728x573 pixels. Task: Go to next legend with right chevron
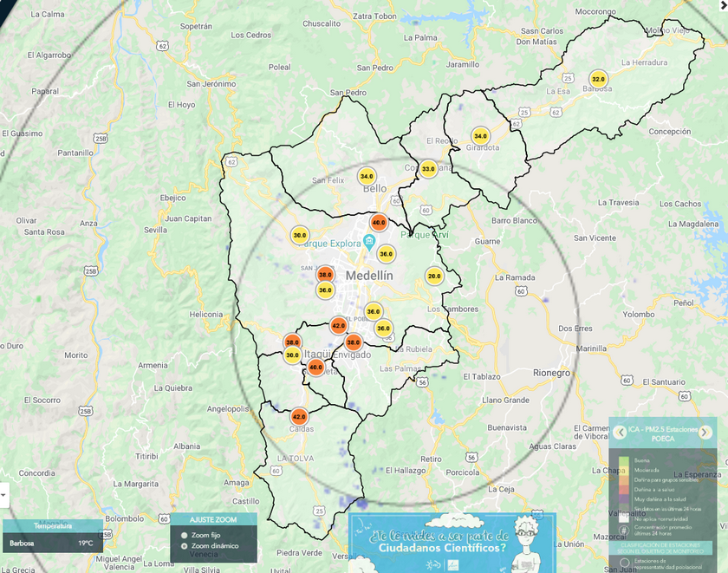(705, 433)
